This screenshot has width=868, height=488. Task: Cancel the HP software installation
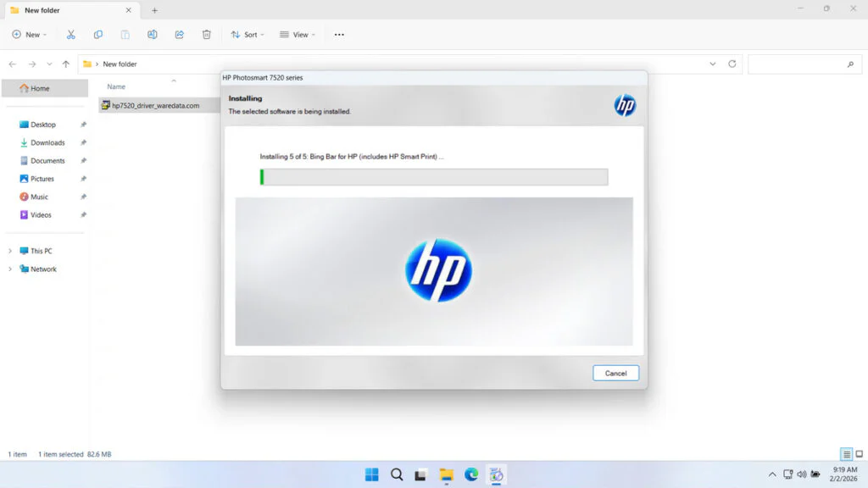pyautogui.click(x=615, y=373)
